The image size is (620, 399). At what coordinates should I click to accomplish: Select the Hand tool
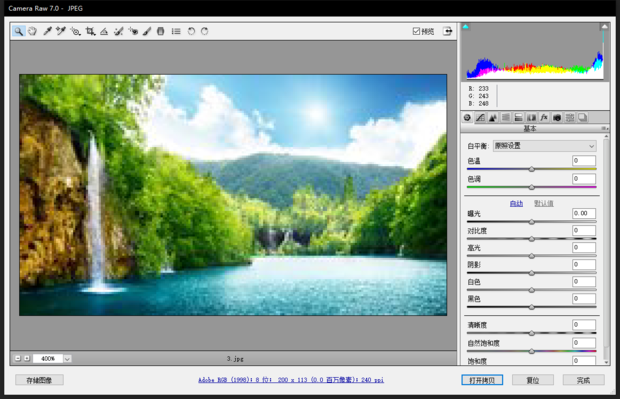click(x=32, y=31)
